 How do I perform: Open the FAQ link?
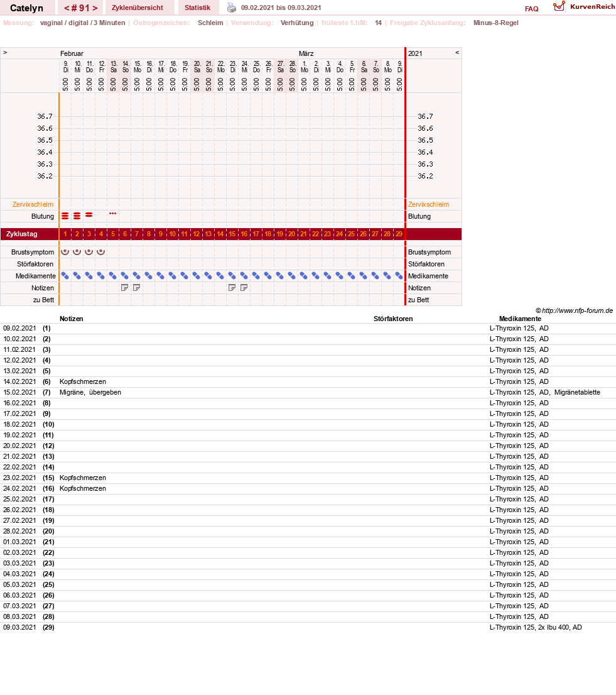click(531, 9)
